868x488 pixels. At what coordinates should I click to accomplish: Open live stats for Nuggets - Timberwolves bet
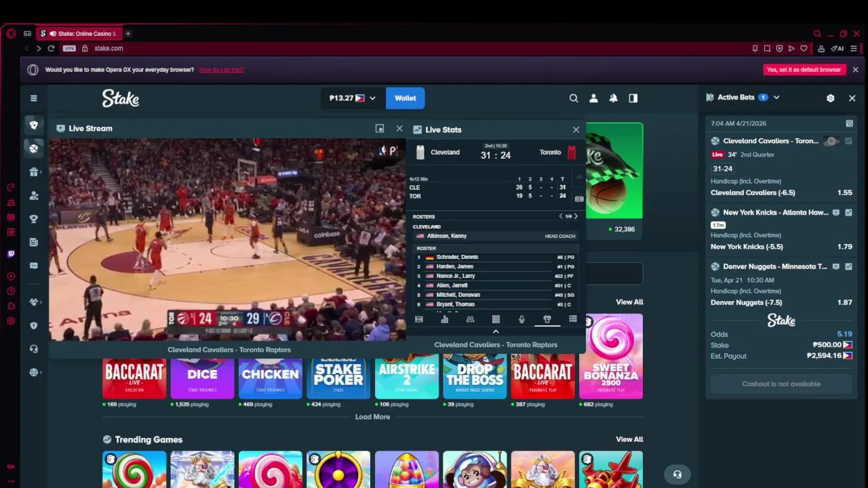click(849, 266)
